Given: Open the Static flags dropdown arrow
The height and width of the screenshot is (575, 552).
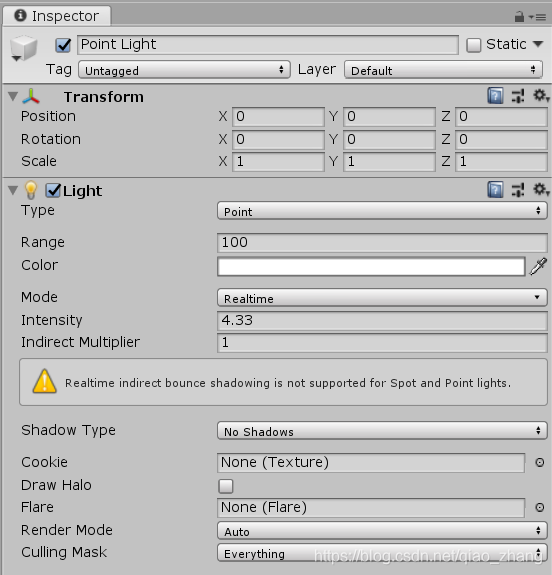Looking at the screenshot, I should 538,44.
